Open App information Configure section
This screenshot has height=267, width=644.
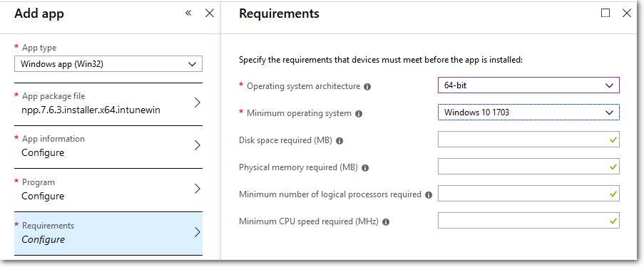108,147
